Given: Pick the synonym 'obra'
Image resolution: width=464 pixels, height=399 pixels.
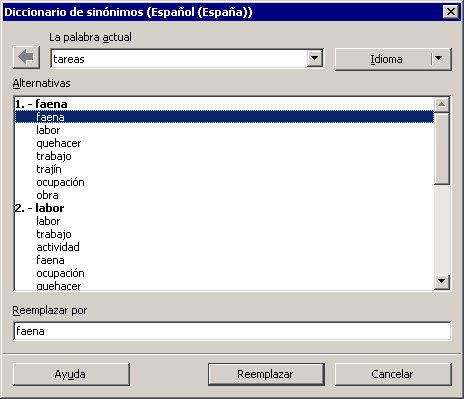Looking at the screenshot, I should (x=47, y=195).
